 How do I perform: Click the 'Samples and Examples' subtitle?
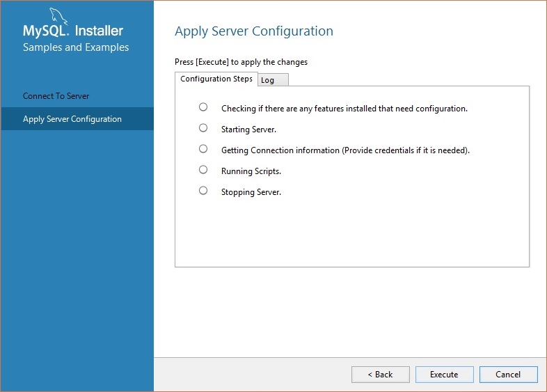tap(76, 47)
